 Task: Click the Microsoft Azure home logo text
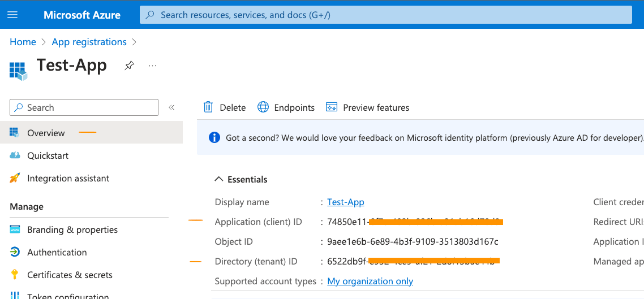pyautogui.click(x=82, y=15)
